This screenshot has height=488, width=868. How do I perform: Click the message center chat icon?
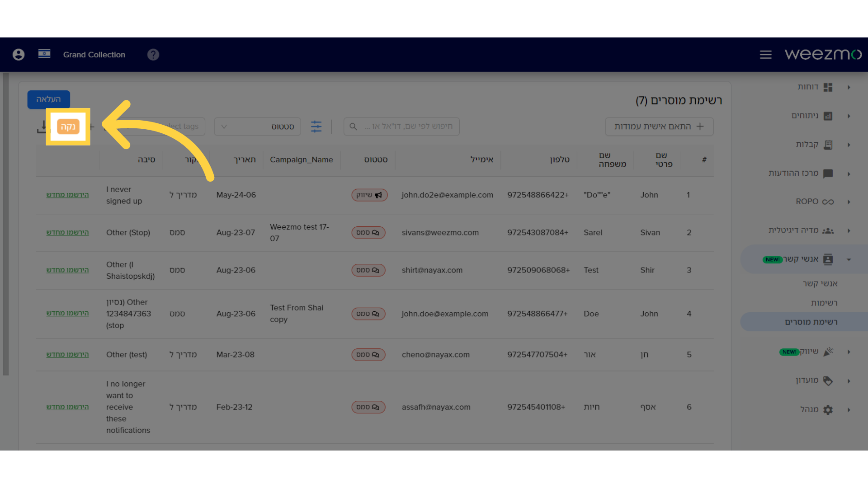click(x=828, y=174)
